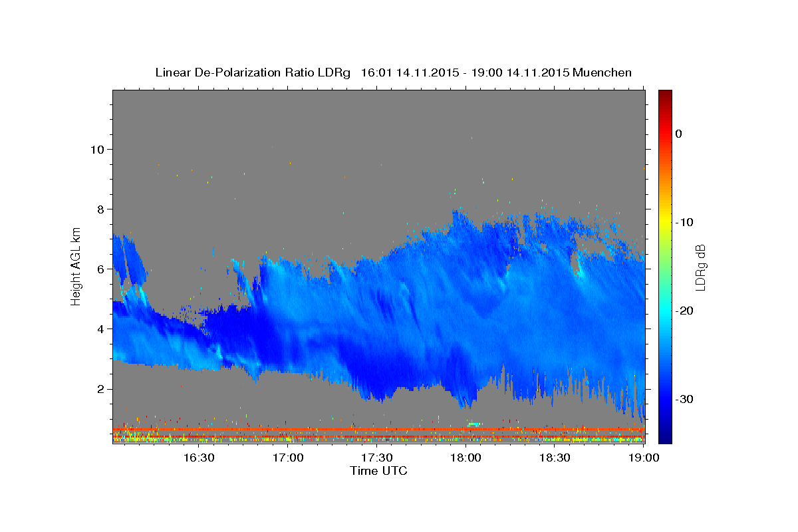
Task: Click the 16:30 time tick label
Action: tap(198, 458)
